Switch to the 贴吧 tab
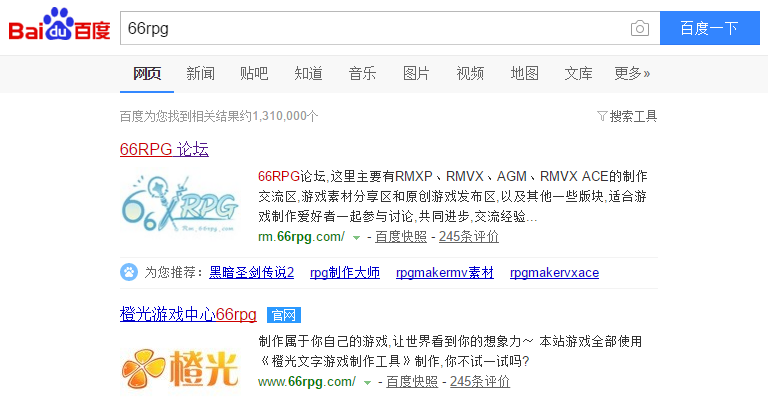The width and height of the screenshot is (768, 419). pyautogui.click(x=254, y=74)
